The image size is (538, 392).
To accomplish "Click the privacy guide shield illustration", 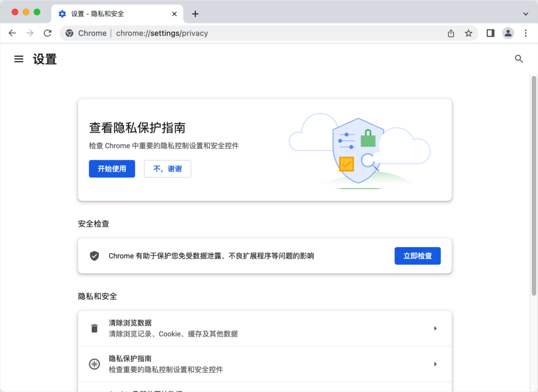I will tap(359, 151).
